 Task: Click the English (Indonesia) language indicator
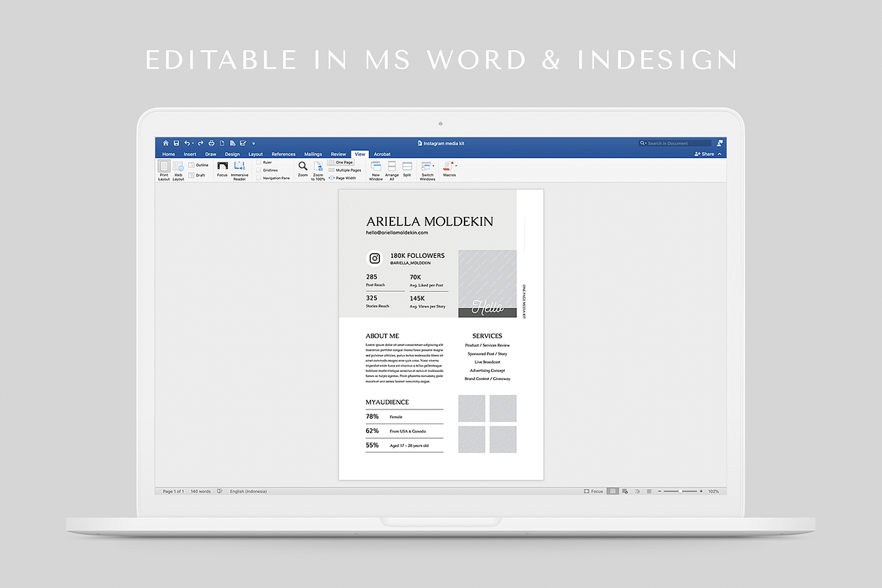pos(248,491)
